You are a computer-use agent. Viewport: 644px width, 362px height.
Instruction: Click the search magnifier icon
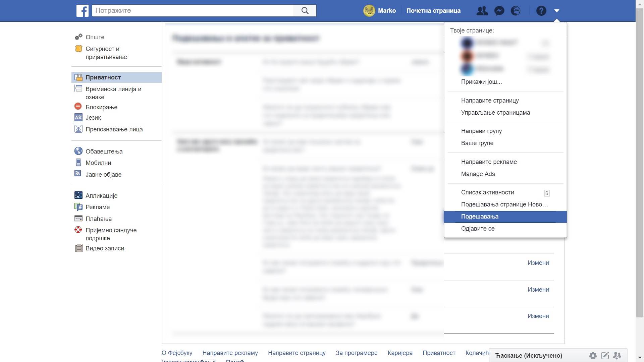(x=305, y=10)
